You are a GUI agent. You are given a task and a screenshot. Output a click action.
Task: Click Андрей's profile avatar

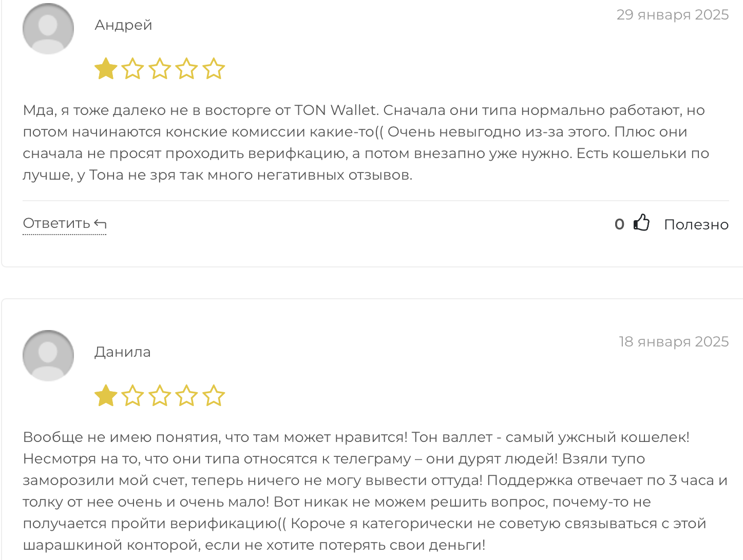click(x=48, y=29)
